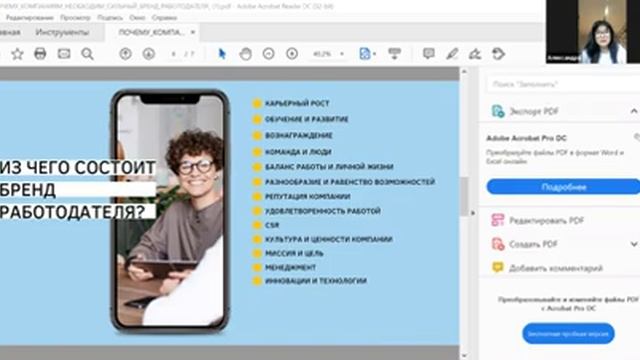This screenshot has height=360, width=640.
Task: Zoom out with minus circle icon
Action: (x=269, y=54)
